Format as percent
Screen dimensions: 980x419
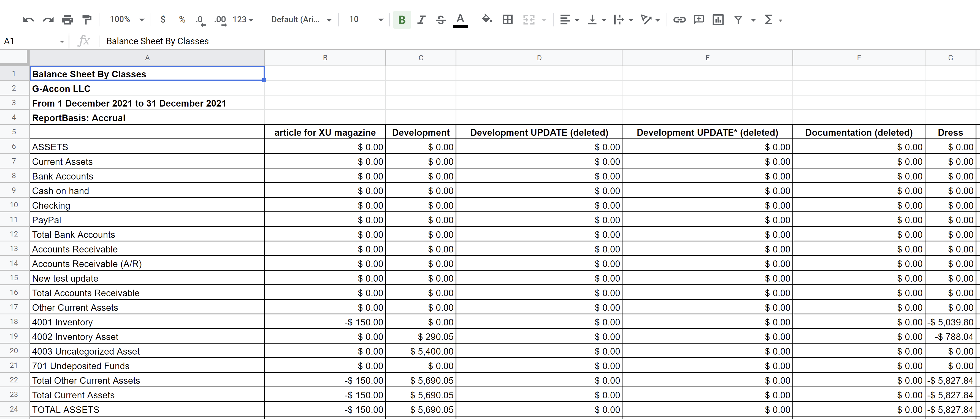tap(182, 19)
